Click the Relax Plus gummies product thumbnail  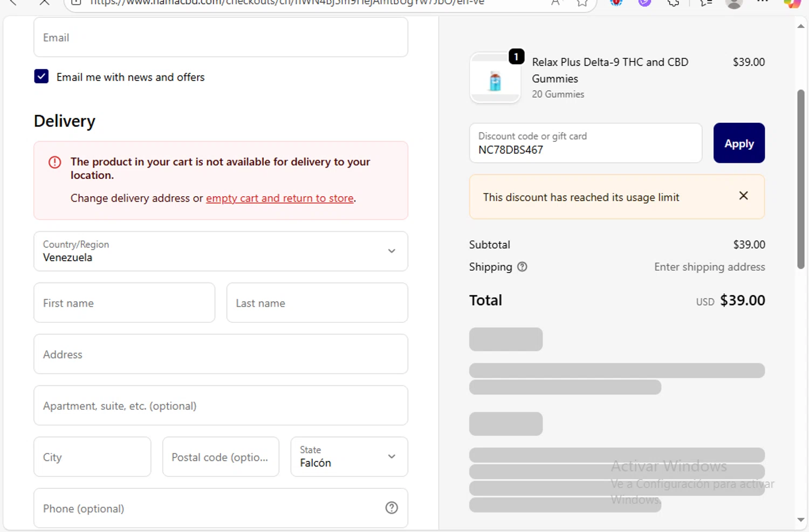(495, 79)
